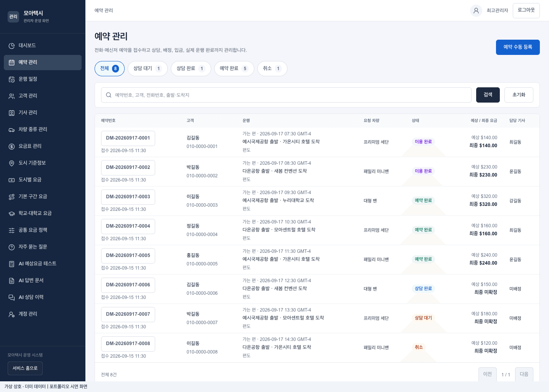Click the 기사 관리 driver badge icon
Image resolution: width=549 pixels, height=392 pixels.
pyautogui.click(x=12, y=113)
